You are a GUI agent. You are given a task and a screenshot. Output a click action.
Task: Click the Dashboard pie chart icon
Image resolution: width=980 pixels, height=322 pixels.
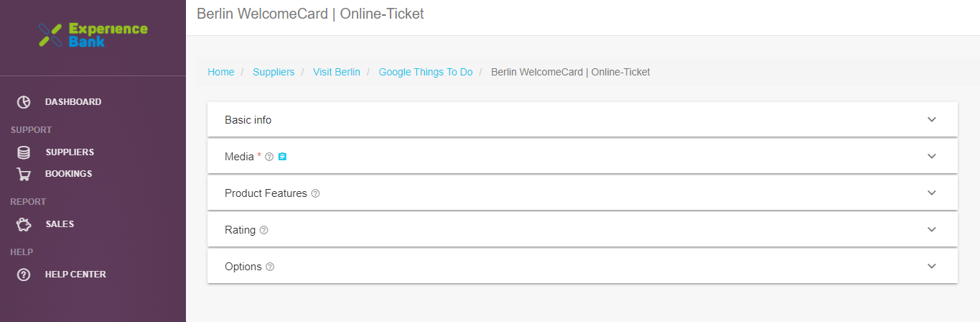(x=24, y=102)
